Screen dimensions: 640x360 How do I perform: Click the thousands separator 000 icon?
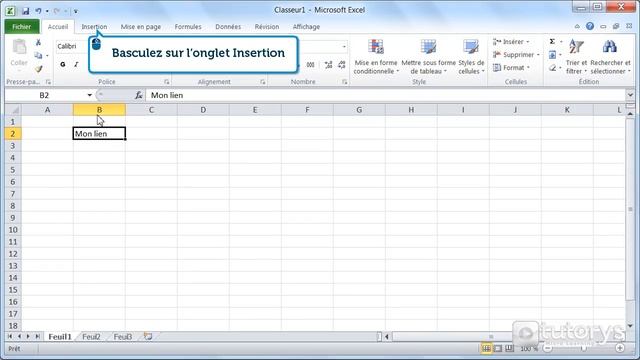pos(311,64)
